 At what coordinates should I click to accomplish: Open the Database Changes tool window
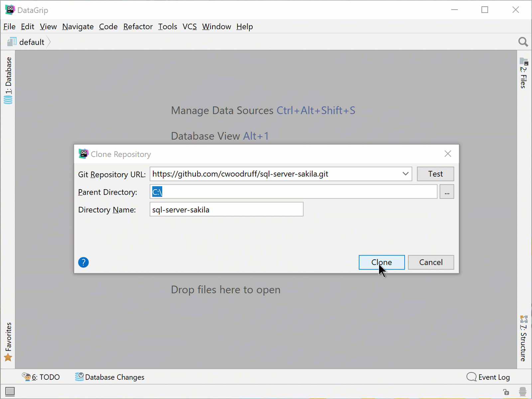click(109, 377)
